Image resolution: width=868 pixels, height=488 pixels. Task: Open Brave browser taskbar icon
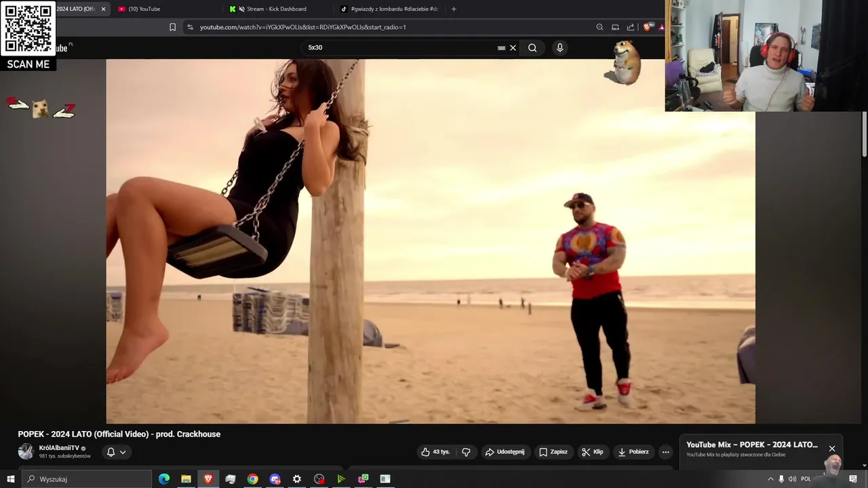[208, 479]
